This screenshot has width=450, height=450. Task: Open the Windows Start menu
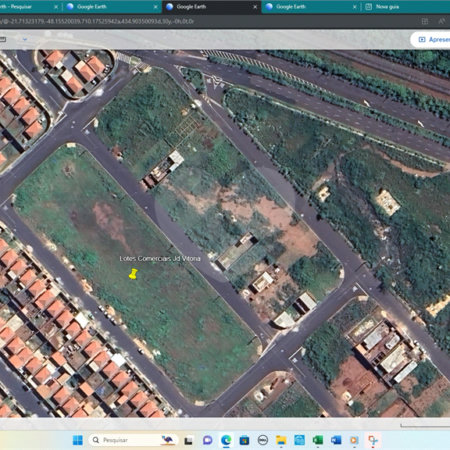coord(78,440)
